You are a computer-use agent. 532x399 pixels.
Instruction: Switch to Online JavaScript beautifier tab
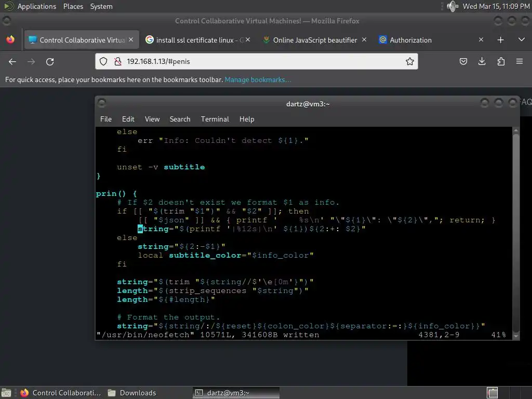[315, 40]
